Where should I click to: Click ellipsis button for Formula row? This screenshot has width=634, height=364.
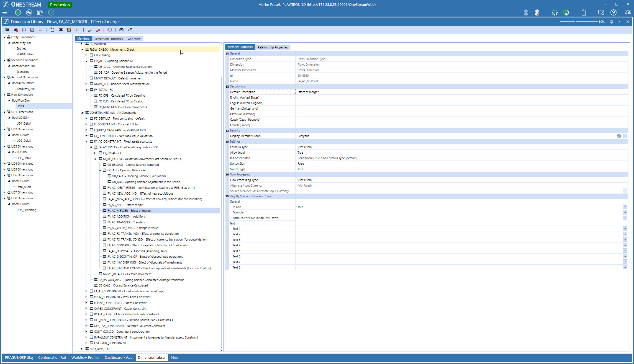pos(625,212)
